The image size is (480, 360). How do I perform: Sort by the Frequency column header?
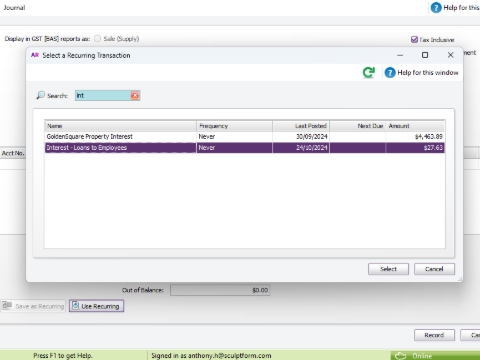pyautogui.click(x=234, y=126)
